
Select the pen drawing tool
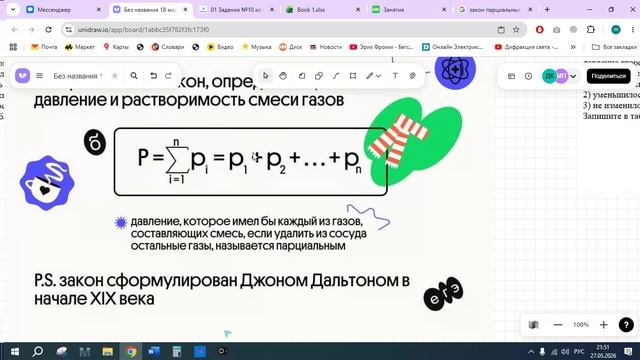(x=369, y=76)
